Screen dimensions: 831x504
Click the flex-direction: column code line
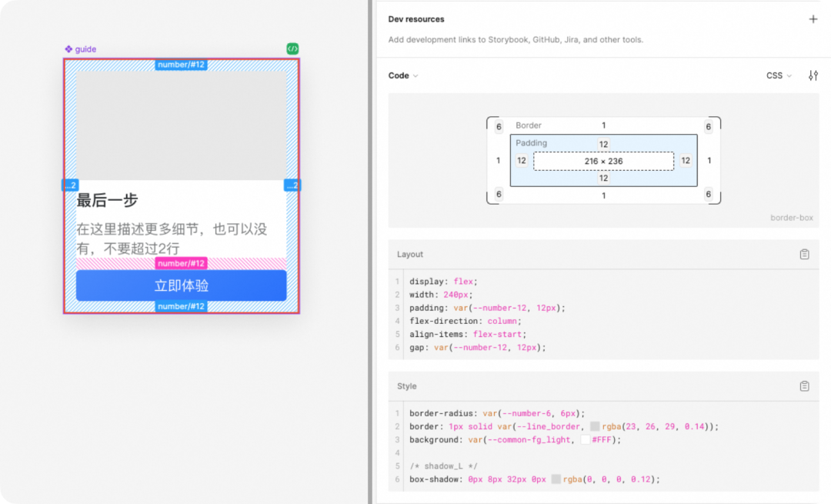click(466, 321)
